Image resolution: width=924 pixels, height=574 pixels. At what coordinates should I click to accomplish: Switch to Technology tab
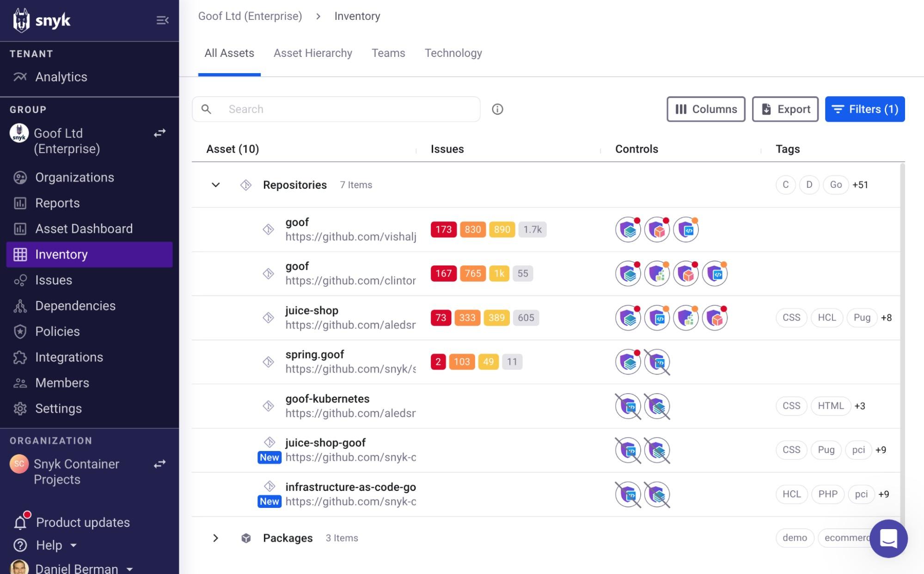click(x=453, y=53)
